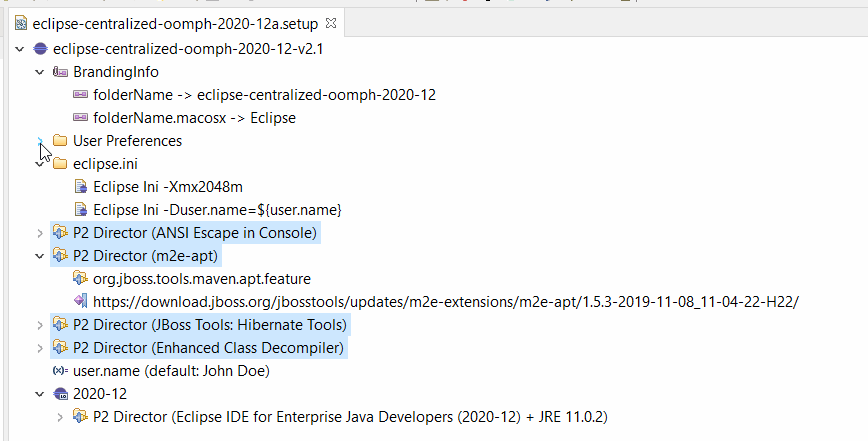Click the detail icon of folderName entry
The width and height of the screenshot is (868, 441).
[x=80, y=95]
